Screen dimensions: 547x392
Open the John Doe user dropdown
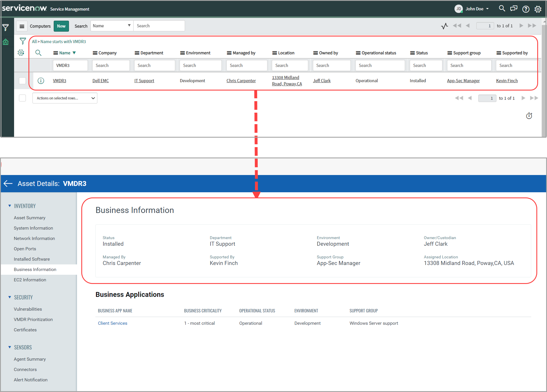click(477, 9)
